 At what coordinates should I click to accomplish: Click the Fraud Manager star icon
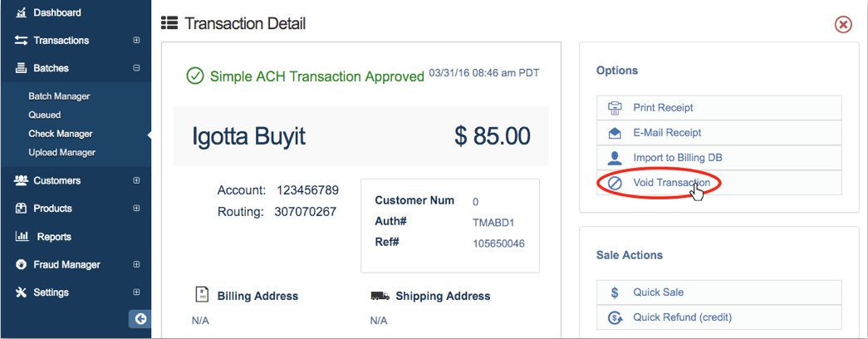pyautogui.click(x=22, y=265)
